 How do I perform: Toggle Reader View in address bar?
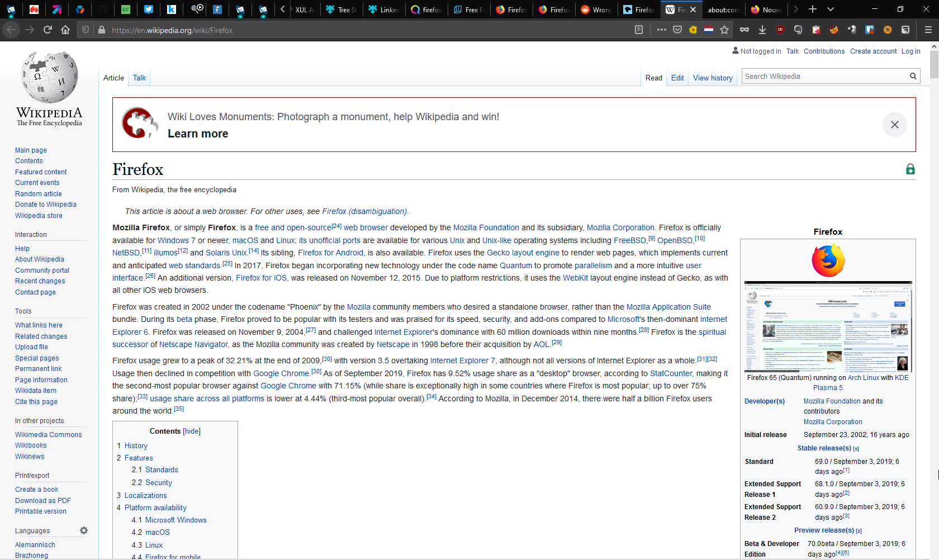point(639,30)
